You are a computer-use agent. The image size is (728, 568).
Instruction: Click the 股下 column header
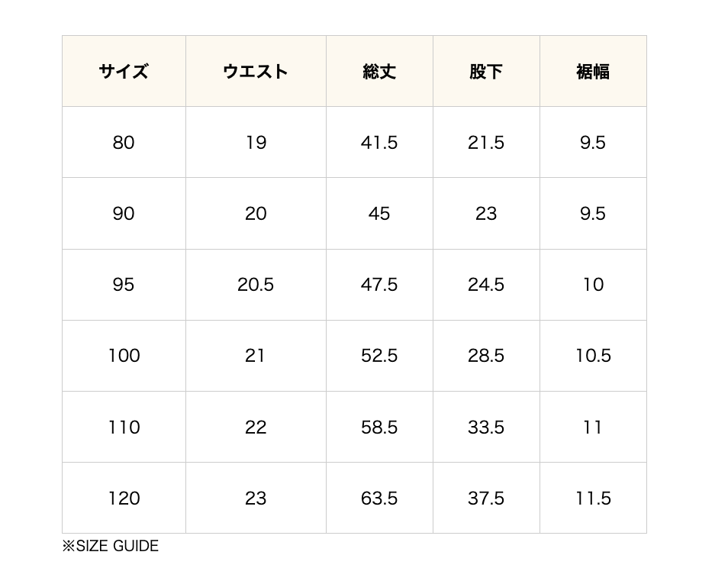point(486,72)
